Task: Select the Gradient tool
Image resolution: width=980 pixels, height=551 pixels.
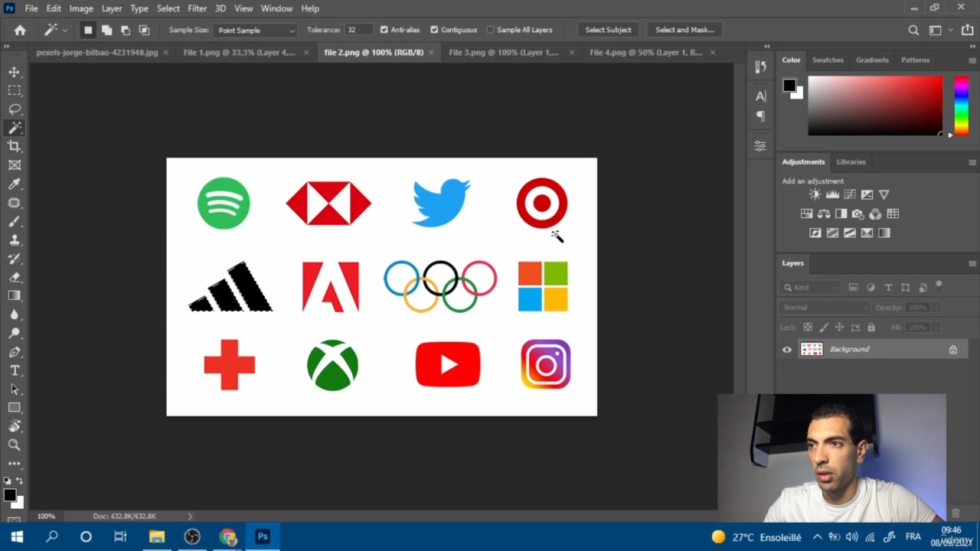Action: point(15,295)
